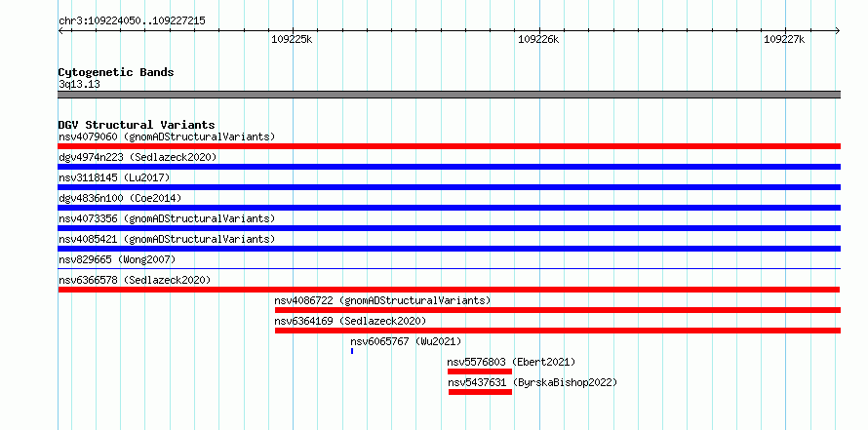Click the Cytogenetic Bands track title
This screenshot has height=430, width=868.
(x=116, y=72)
